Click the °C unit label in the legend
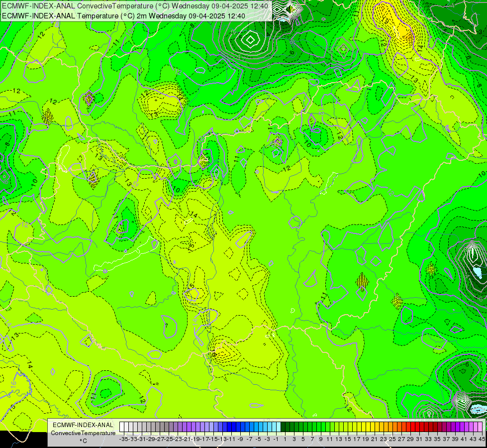Viewport: 487px width, 448px height. click(x=83, y=441)
